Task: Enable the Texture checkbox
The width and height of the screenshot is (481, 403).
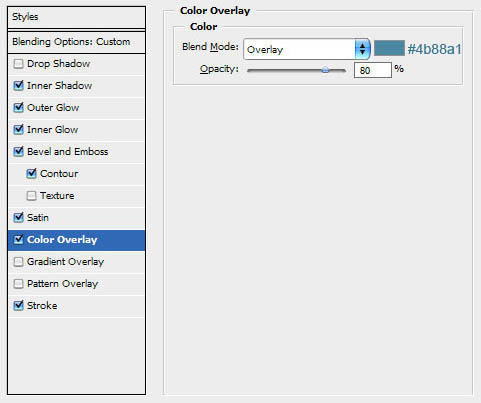Action: [31, 196]
